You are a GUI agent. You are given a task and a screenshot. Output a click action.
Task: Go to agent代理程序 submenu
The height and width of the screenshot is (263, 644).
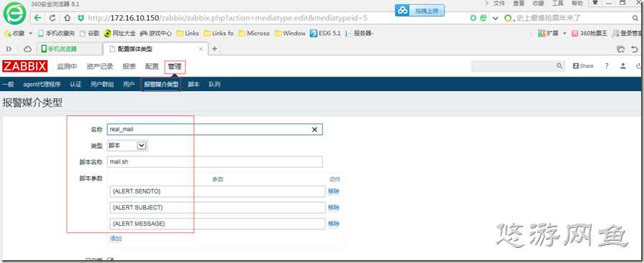click(42, 85)
